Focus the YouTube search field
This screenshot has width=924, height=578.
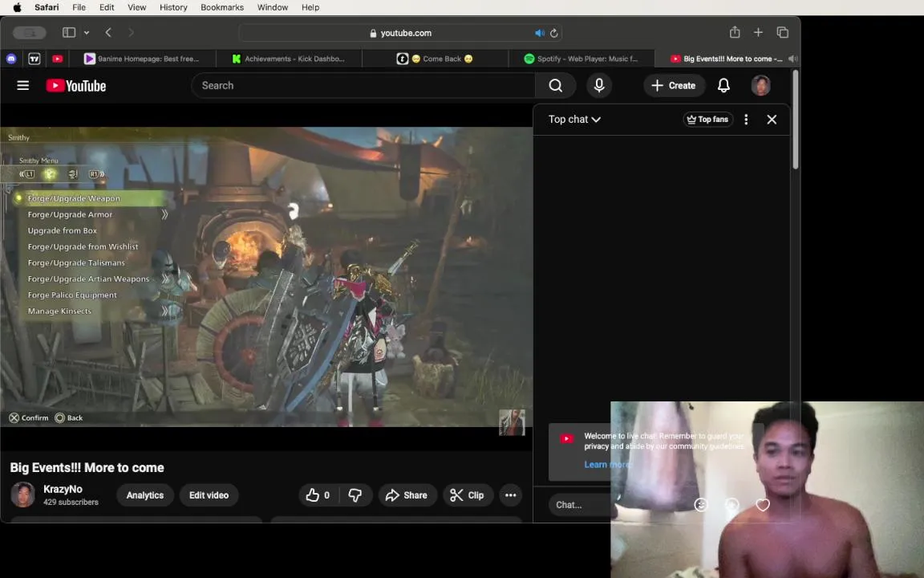coord(363,86)
